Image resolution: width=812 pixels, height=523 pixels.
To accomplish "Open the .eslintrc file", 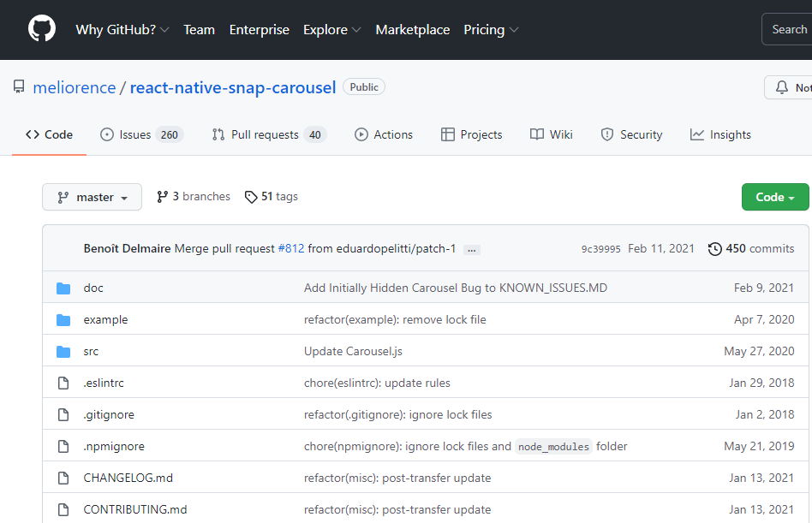I will tap(104, 383).
